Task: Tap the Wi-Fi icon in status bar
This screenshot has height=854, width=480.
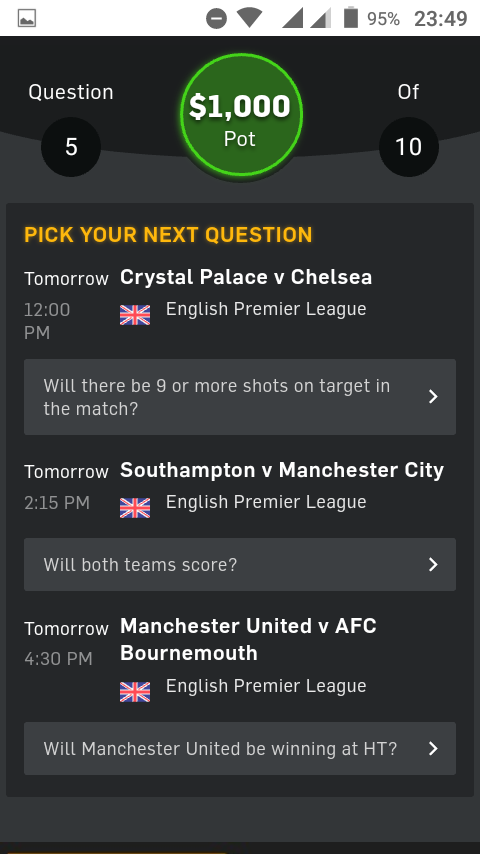Action: click(250, 18)
